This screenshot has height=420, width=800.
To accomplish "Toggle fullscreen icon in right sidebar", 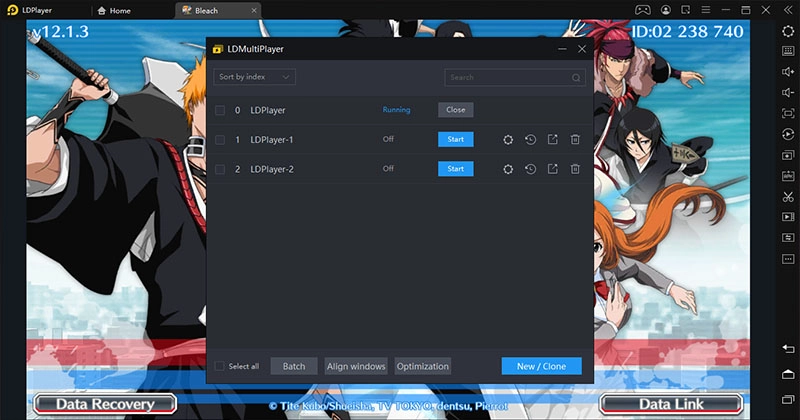I will click(x=788, y=113).
